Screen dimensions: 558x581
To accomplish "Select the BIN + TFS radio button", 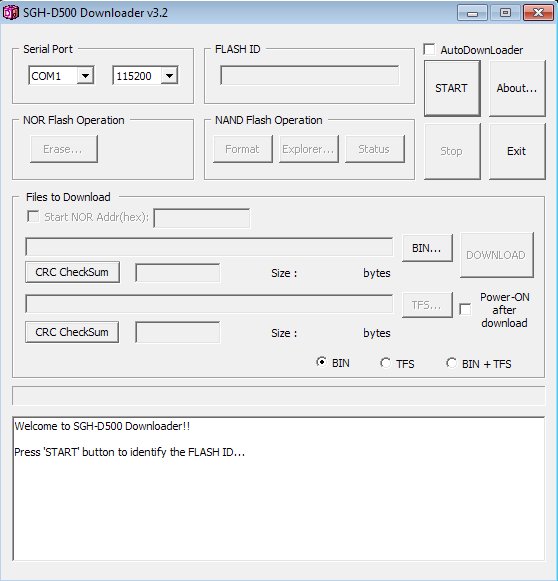I will pos(451,363).
